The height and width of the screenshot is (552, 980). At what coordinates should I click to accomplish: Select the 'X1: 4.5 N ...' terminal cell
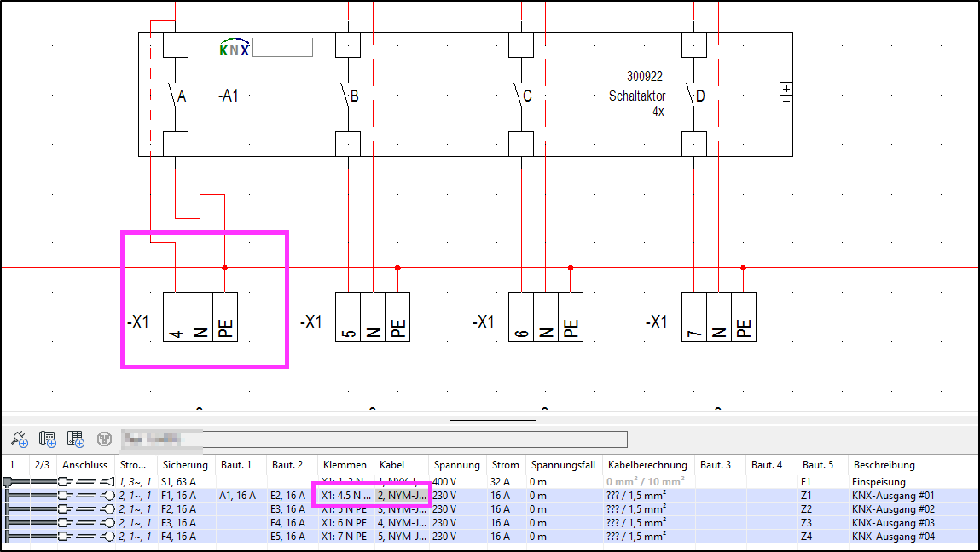click(345, 496)
